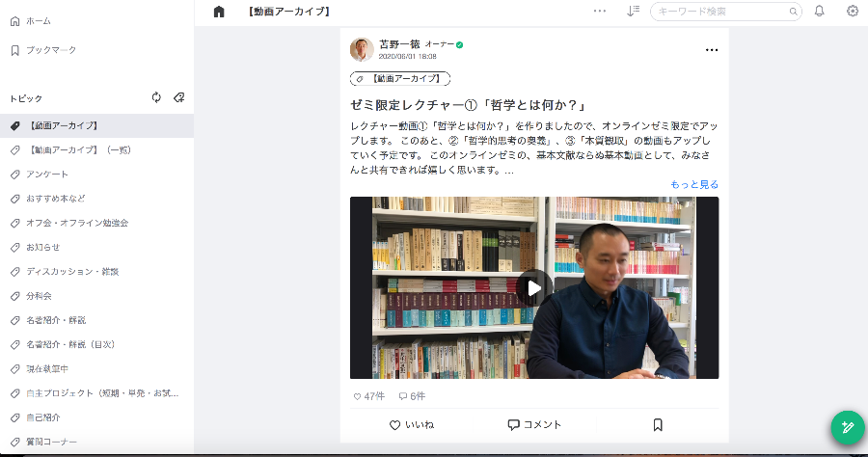Viewport: 868px width, 457px height.
Task: Open the settings gear icon
Action: click(853, 11)
